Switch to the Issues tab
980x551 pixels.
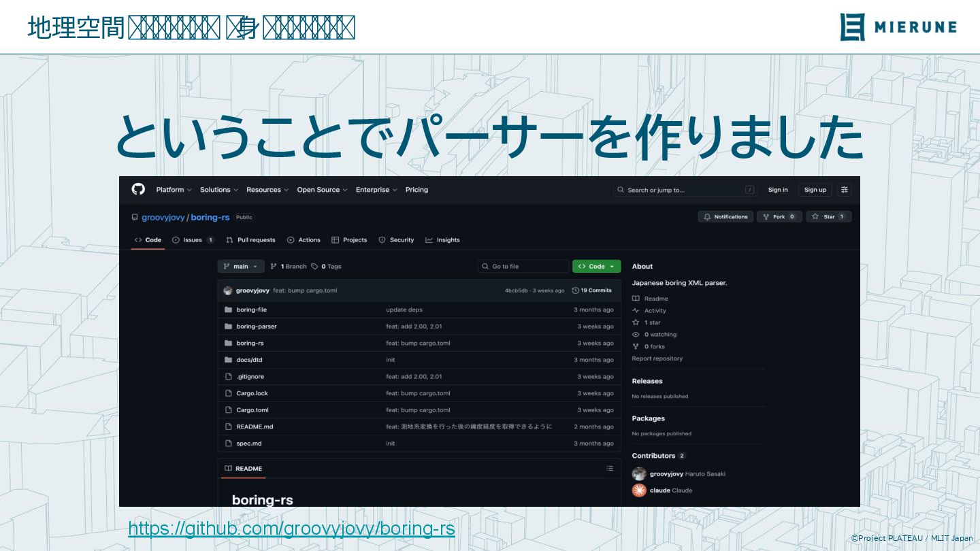[193, 240]
